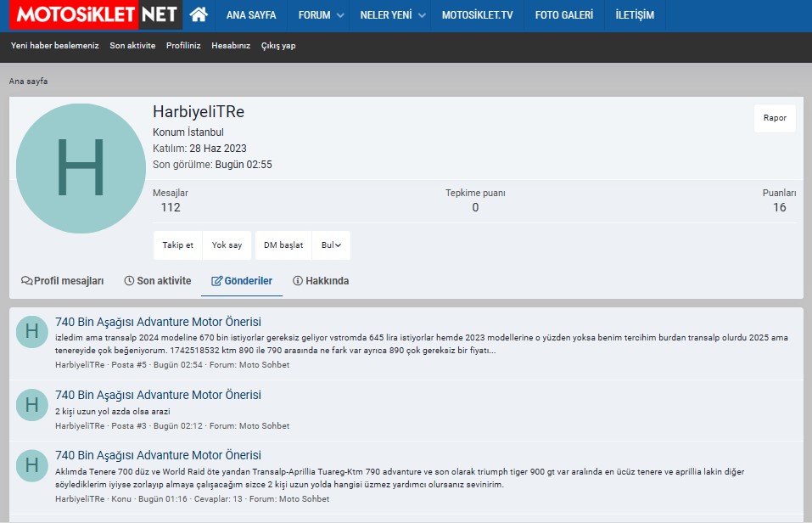
Task: Open İLETİŞİM menu item
Action: coord(635,15)
